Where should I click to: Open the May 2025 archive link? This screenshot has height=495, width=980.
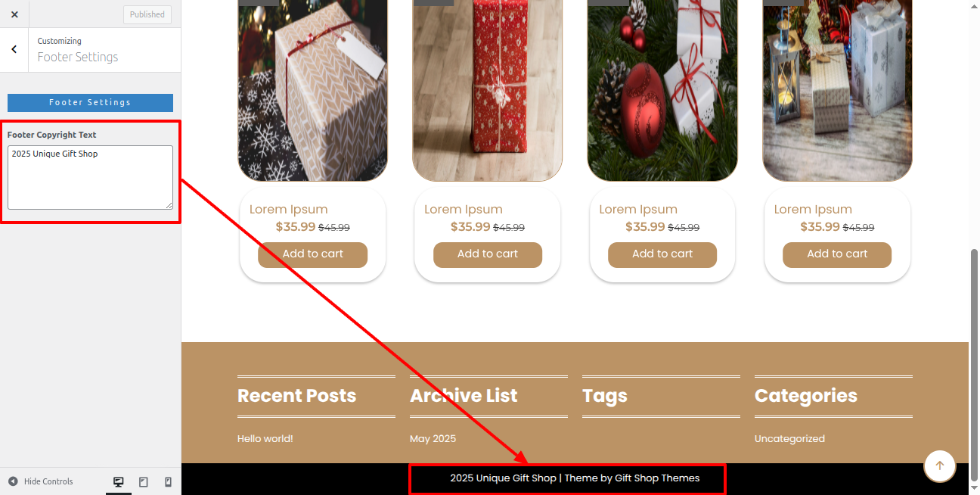tap(433, 439)
